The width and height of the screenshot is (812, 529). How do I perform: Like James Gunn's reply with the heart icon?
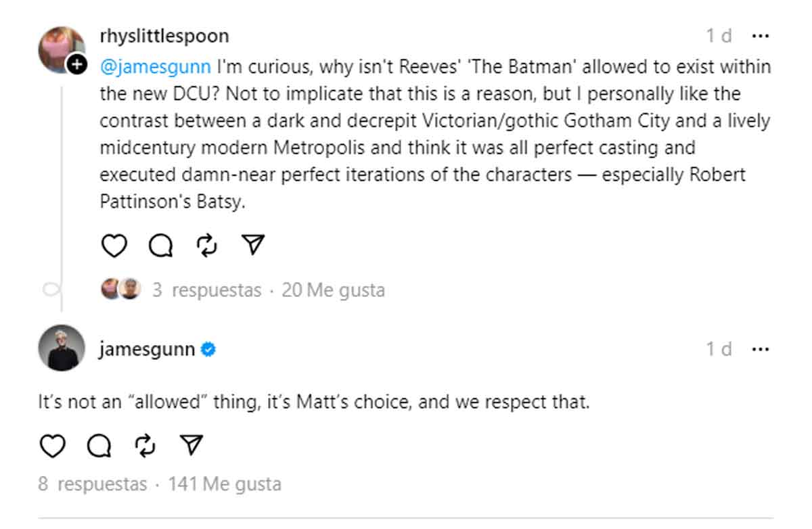coord(53,445)
